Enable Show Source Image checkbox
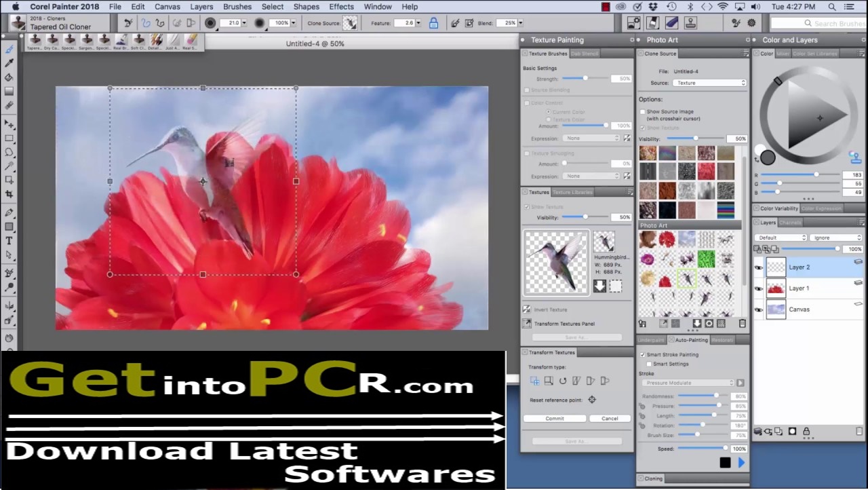 (x=643, y=111)
